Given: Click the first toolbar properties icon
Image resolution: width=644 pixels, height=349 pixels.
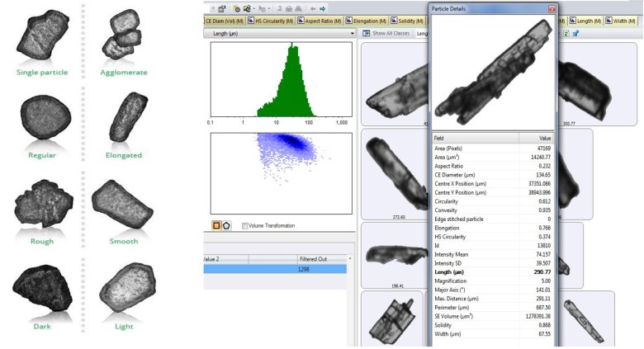Looking at the screenshot, I should 222,8.
